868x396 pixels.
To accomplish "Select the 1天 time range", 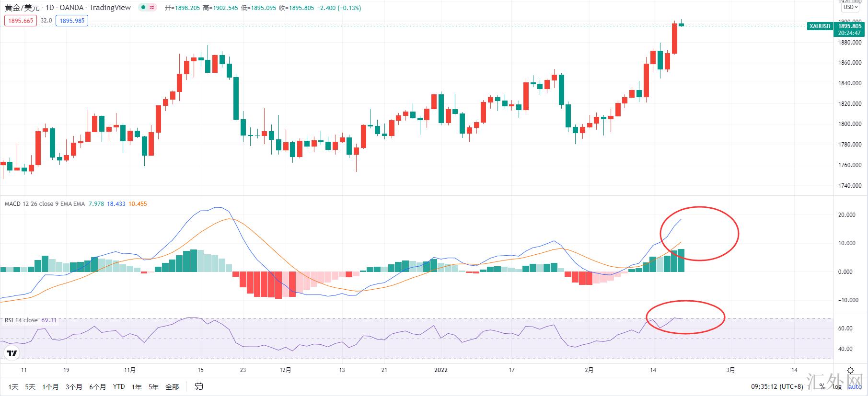I will click(x=13, y=386).
